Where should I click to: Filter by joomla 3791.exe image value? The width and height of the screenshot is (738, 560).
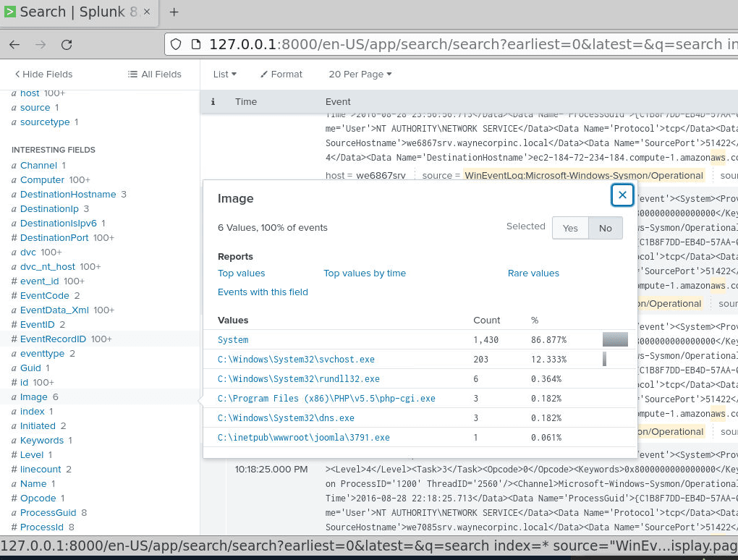coord(304,438)
